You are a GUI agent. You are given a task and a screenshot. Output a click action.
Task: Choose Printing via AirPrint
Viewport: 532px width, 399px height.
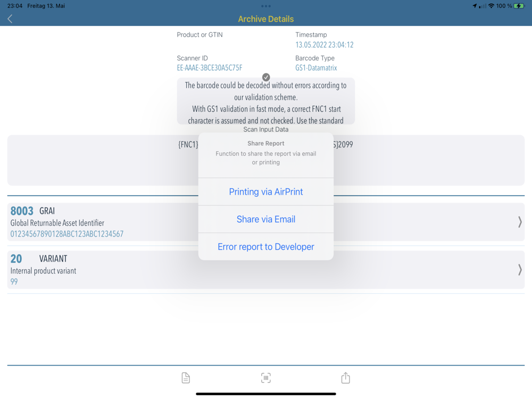[265, 192]
